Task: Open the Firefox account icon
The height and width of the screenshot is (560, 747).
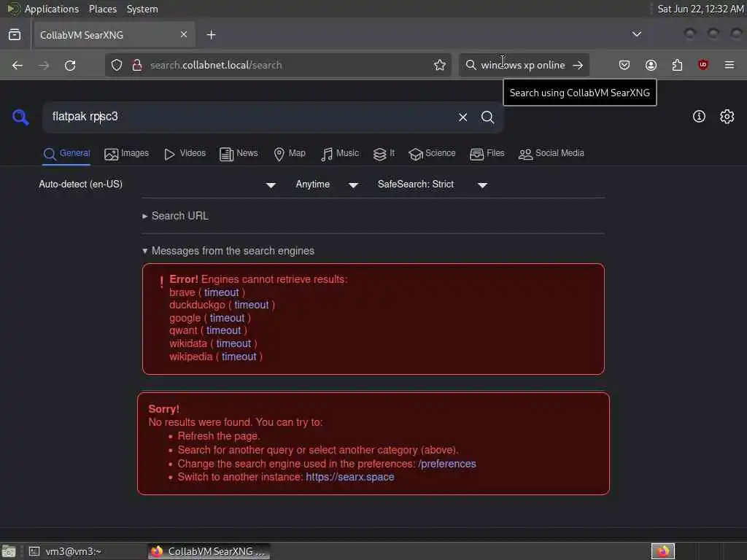Action: pyautogui.click(x=651, y=65)
